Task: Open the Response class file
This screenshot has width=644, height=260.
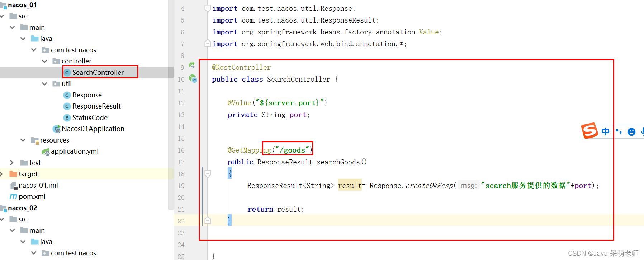Action: pyautogui.click(x=87, y=95)
